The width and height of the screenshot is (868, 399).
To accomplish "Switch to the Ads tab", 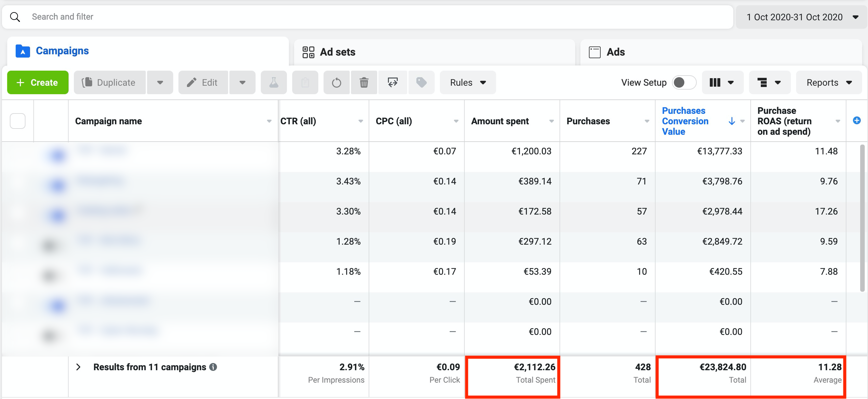I will click(x=615, y=52).
